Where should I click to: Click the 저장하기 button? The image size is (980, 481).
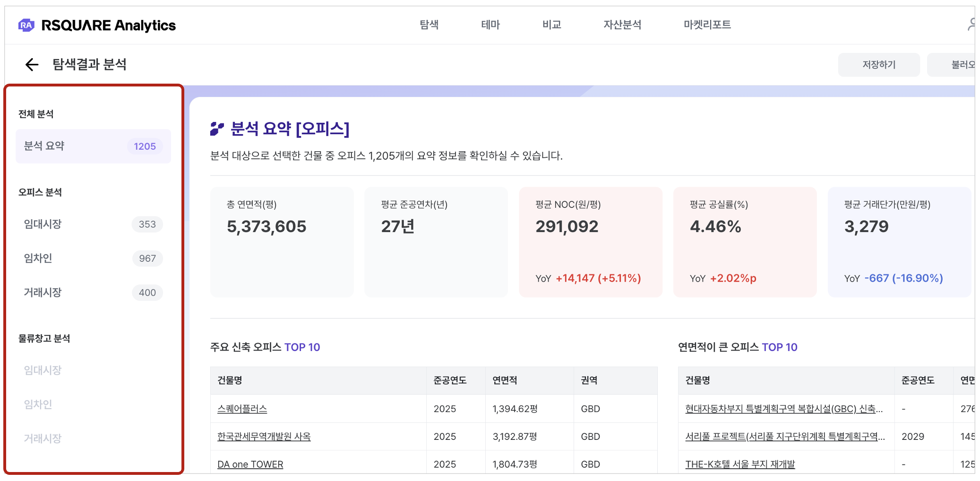tap(878, 65)
